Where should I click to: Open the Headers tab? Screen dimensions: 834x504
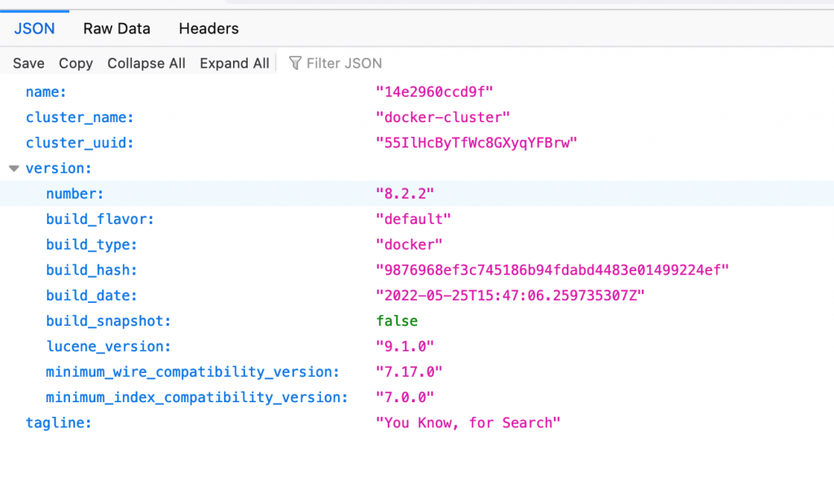208,28
